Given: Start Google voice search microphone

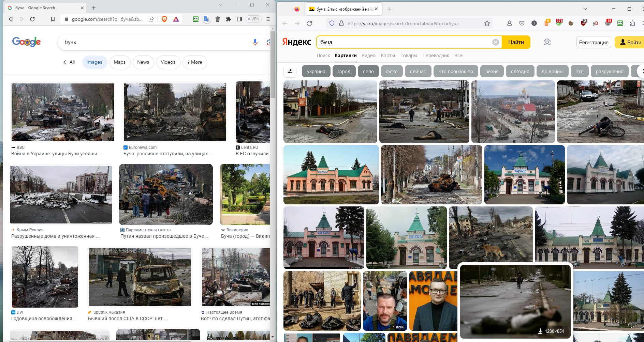Looking at the screenshot, I should (255, 42).
